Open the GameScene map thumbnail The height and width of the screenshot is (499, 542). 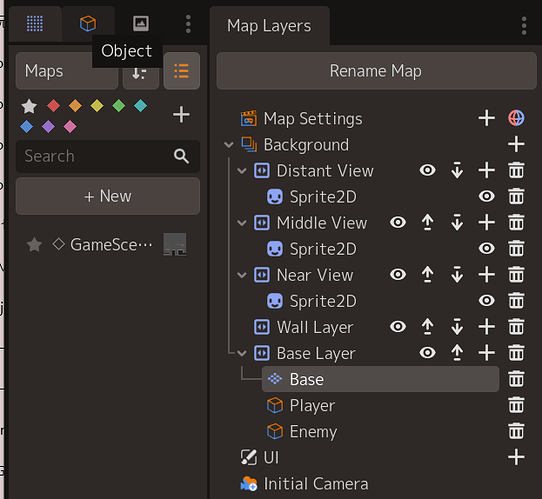pyautogui.click(x=175, y=244)
